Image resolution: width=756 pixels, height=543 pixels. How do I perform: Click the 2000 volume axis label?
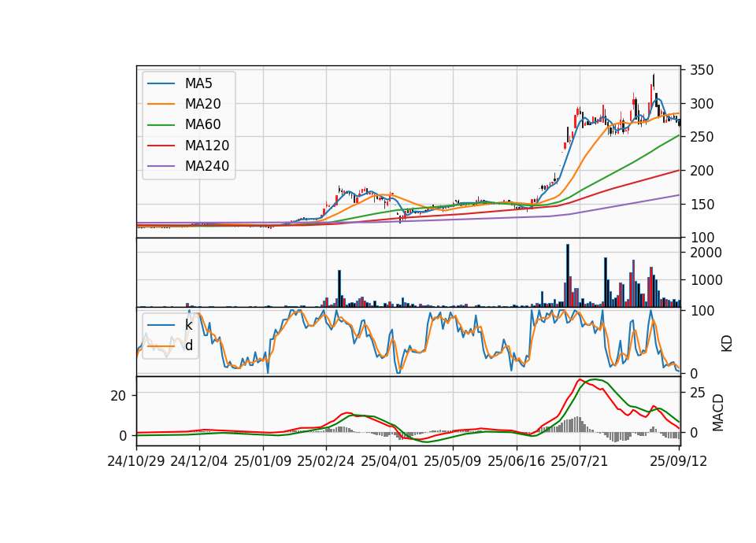[706, 253]
